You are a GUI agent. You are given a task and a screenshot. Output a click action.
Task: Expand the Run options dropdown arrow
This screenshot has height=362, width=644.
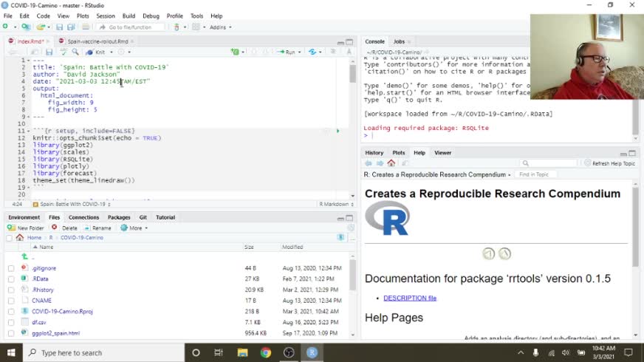pyautogui.click(x=299, y=52)
